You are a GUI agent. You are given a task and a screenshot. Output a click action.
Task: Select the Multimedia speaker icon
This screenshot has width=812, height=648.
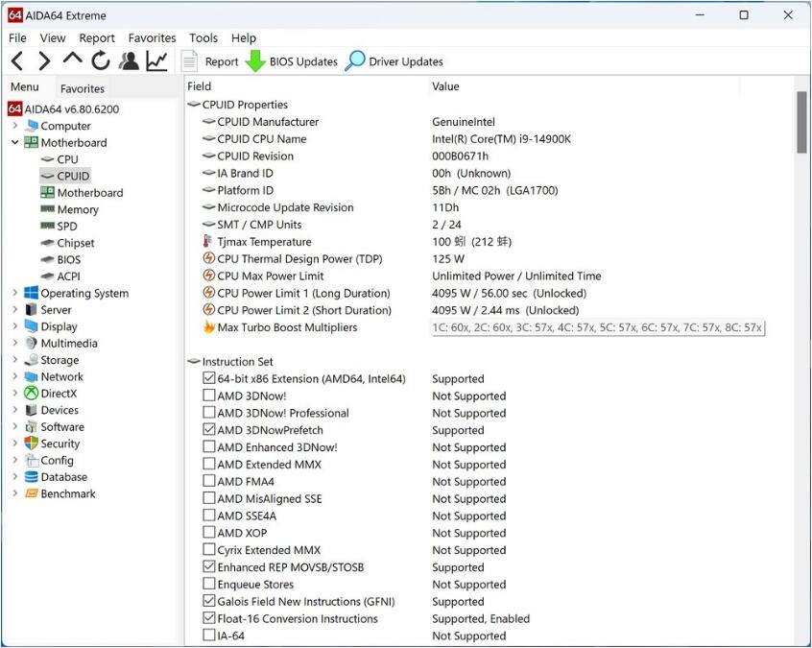[x=32, y=343]
